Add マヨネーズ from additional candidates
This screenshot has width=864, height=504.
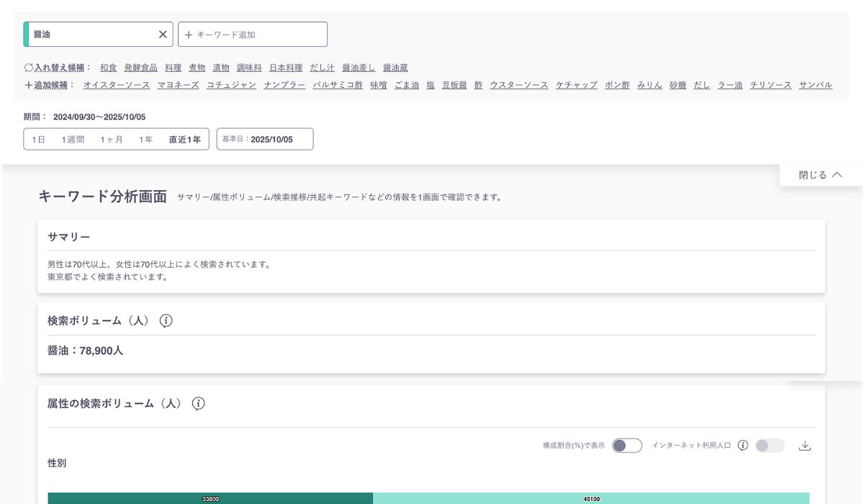(178, 85)
